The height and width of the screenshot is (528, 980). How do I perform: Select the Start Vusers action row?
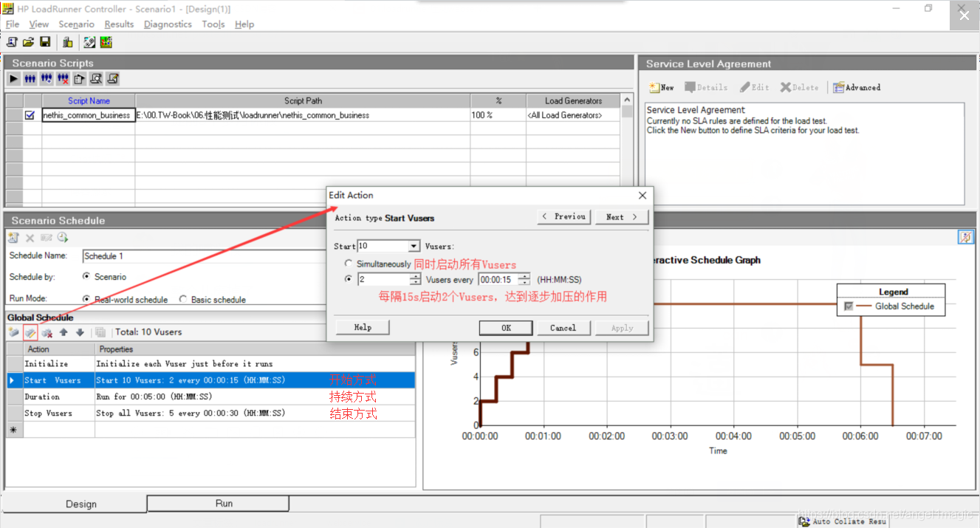tap(210, 380)
